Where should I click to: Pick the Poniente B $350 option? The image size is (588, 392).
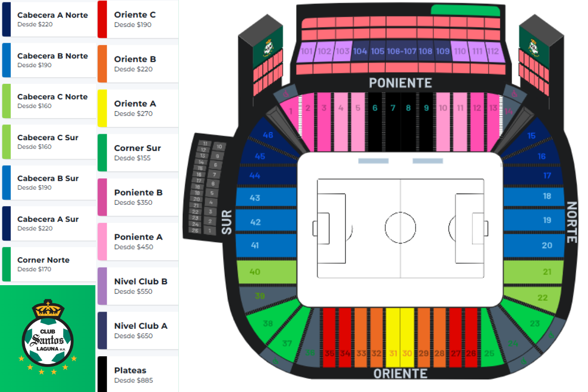point(138,197)
